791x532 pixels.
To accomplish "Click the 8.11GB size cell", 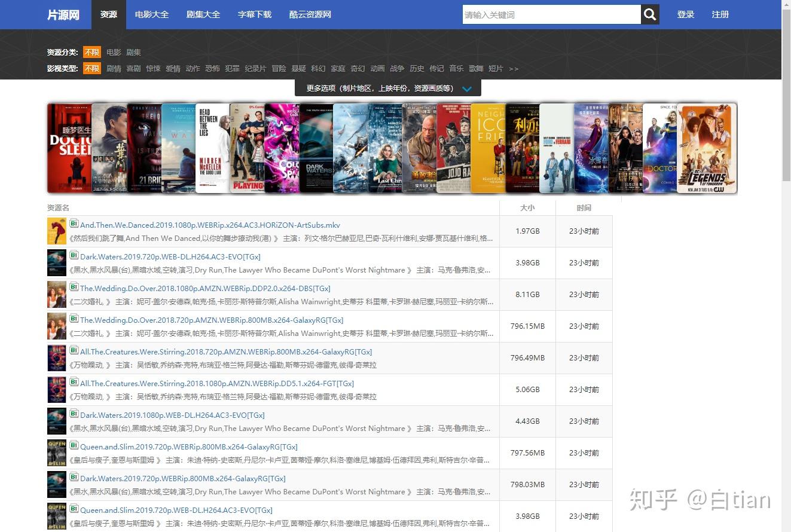I will coord(527,295).
